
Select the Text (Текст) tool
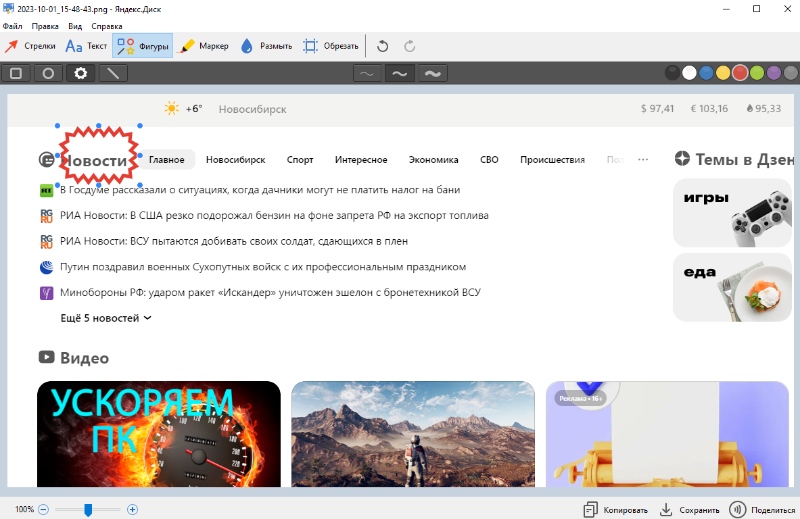[86, 46]
